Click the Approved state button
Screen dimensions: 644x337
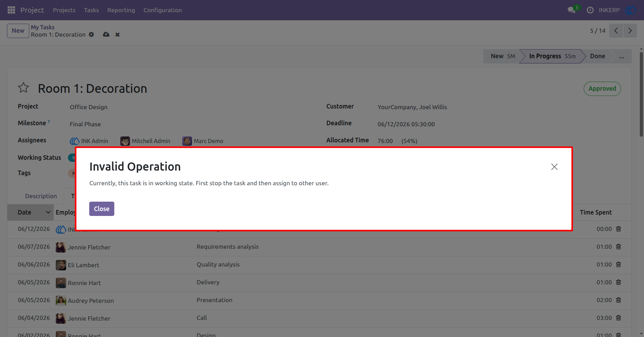coord(602,89)
